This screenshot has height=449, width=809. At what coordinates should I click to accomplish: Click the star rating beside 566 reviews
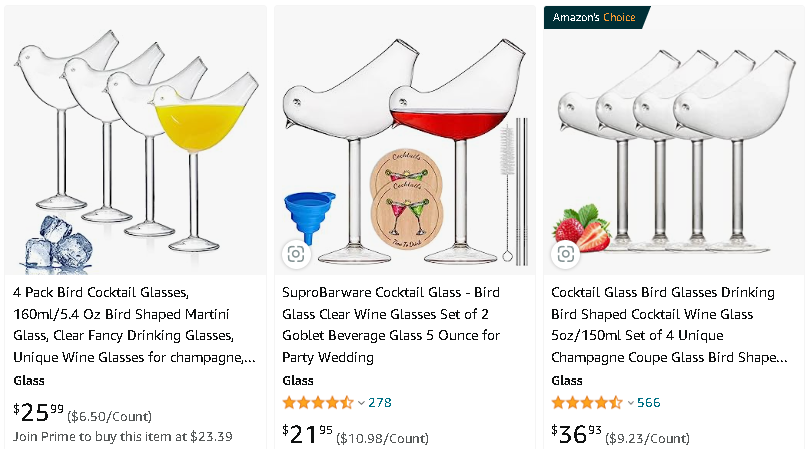586,403
